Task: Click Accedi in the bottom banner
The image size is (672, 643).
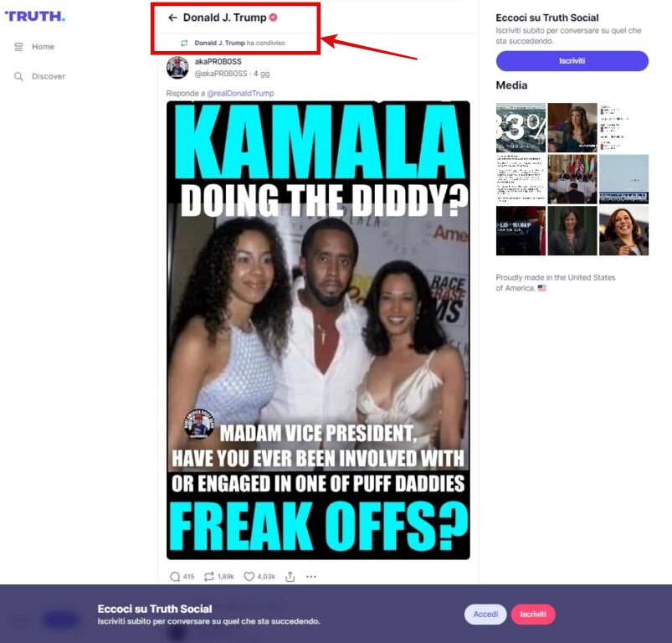Action: click(485, 615)
